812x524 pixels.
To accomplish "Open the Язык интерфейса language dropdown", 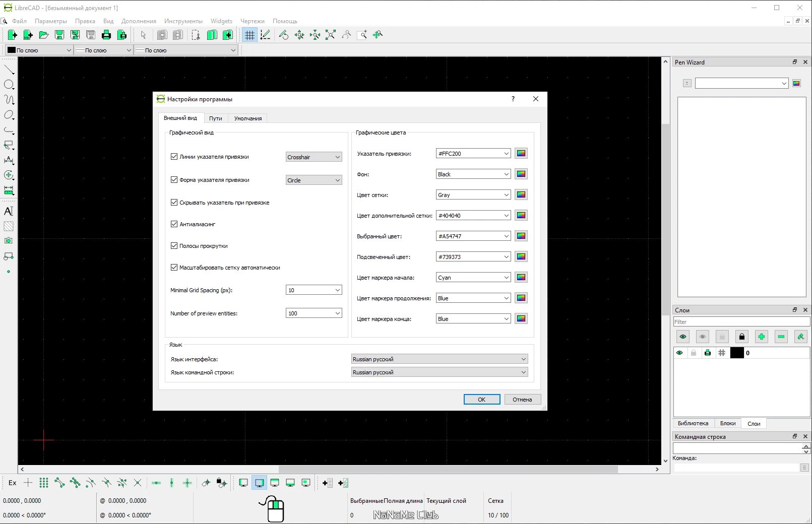I will tap(440, 359).
